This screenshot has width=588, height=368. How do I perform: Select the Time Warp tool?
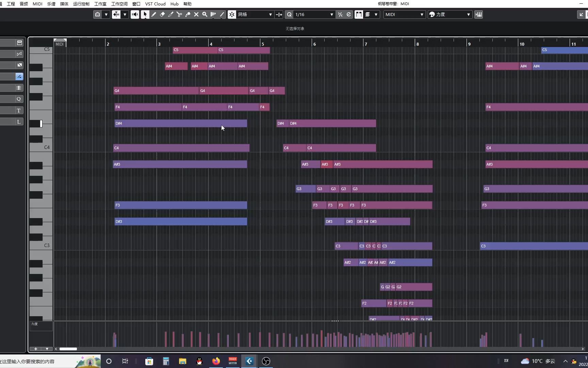[x=213, y=14]
